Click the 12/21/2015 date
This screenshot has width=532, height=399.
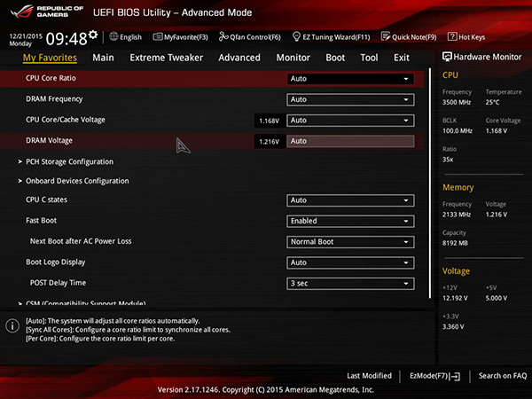(x=26, y=36)
